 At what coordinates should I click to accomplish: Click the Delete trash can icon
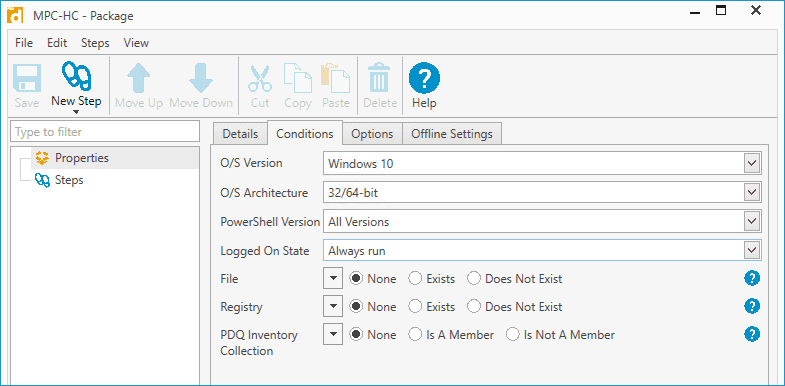(380, 78)
